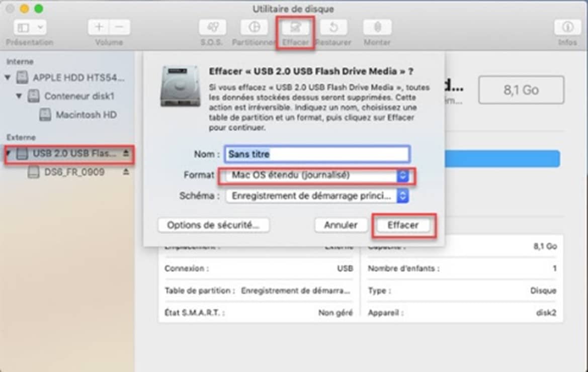Choose the Restaurer toolbar icon
Image resolution: width=588 pixels, height=372 pixels.
click(333, 27)
